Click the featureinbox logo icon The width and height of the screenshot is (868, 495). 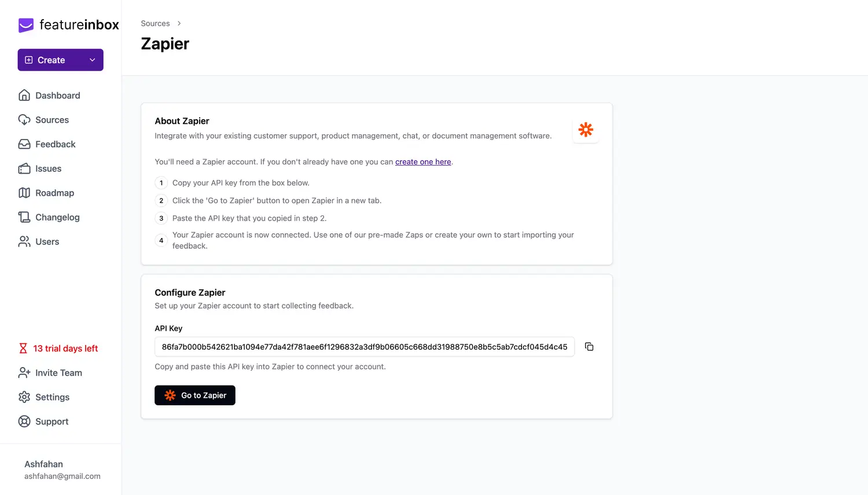26,25
